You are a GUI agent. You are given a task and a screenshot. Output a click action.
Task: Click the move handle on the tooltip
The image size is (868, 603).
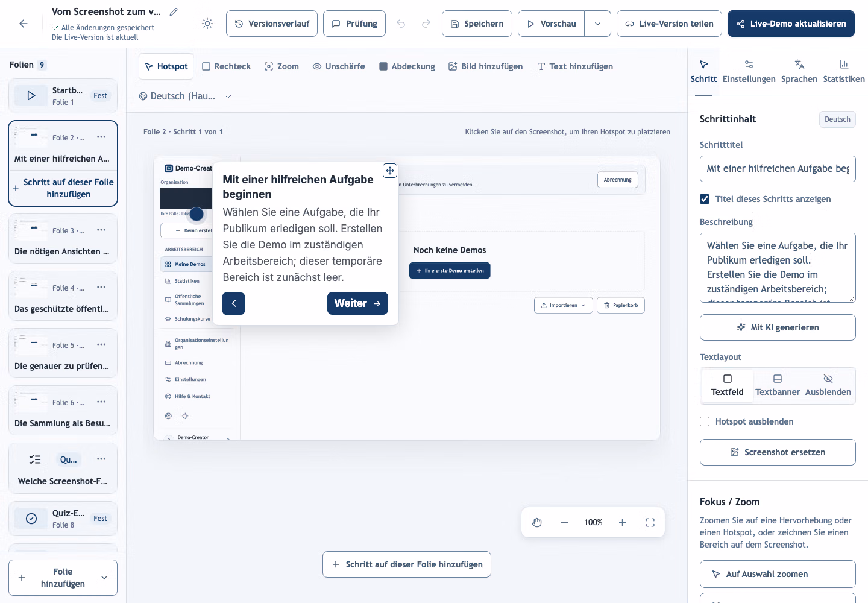[390, 171]
